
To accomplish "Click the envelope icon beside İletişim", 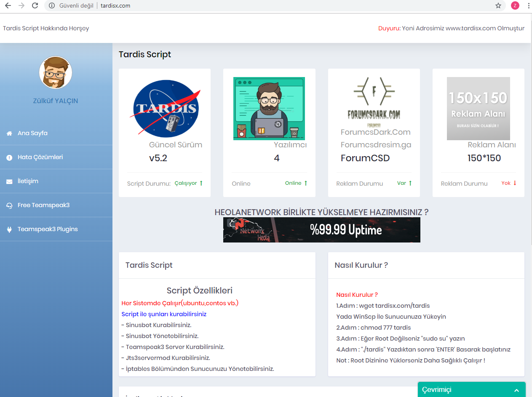I will (9, 181).
